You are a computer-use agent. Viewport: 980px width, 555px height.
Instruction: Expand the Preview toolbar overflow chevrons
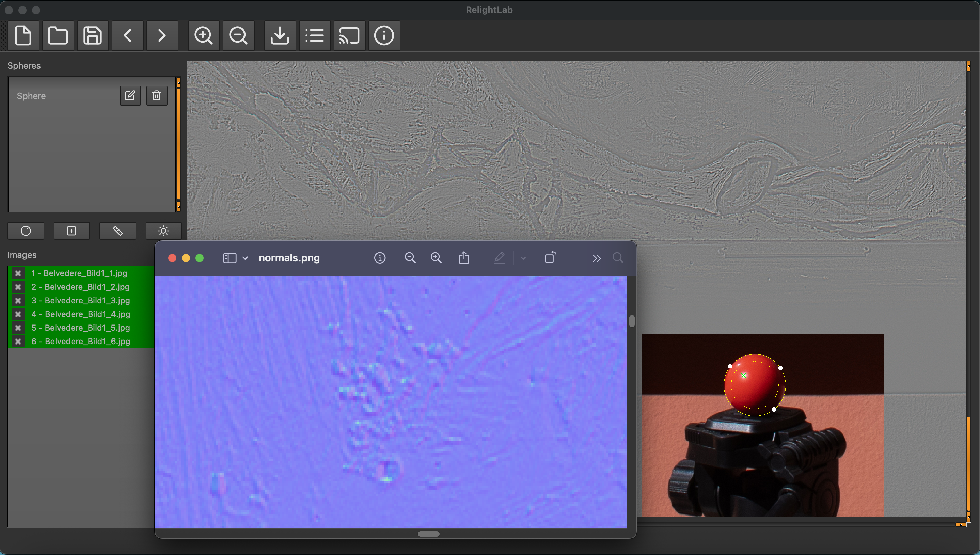click(597, 258)
